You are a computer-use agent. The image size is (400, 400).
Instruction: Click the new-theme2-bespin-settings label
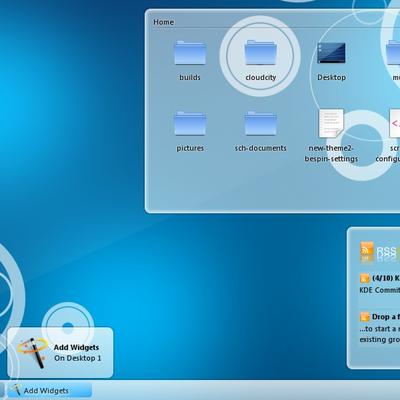pyautogui.click(x=331, y=153)
